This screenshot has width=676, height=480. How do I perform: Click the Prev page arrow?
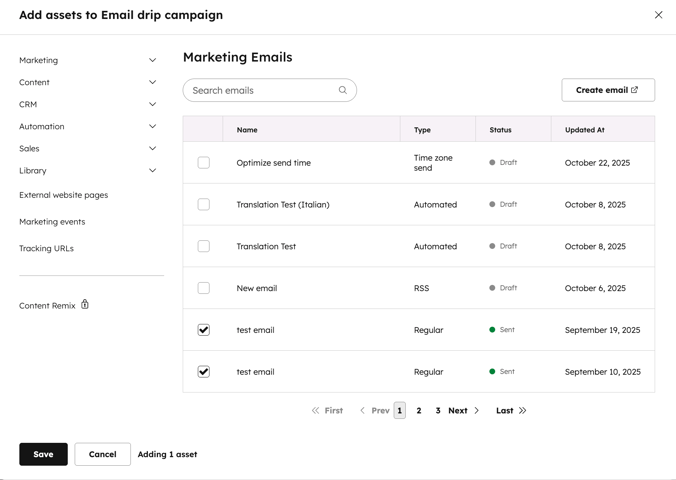point(363,410)
